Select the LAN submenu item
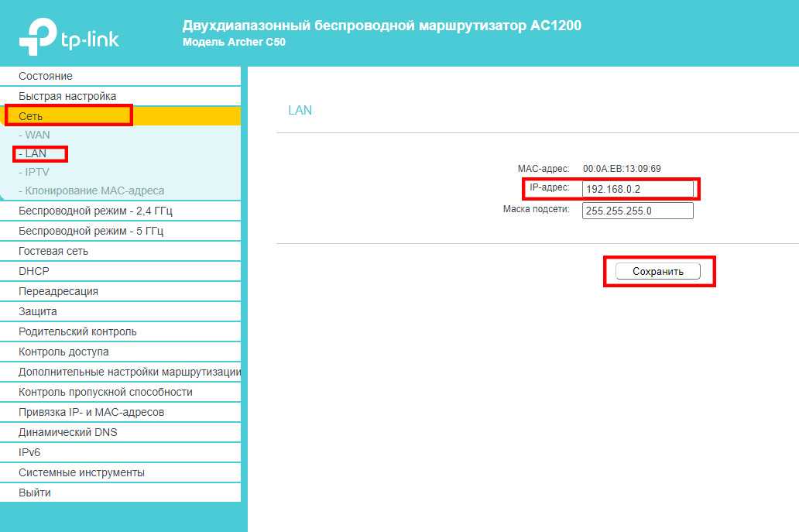This screenshot has height=532, width=799. pos(36,153)
